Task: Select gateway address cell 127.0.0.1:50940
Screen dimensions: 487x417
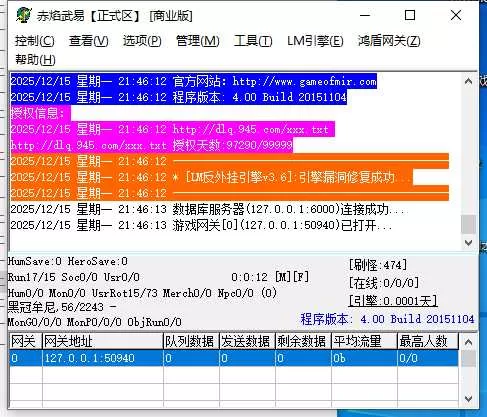Action: 103,358
